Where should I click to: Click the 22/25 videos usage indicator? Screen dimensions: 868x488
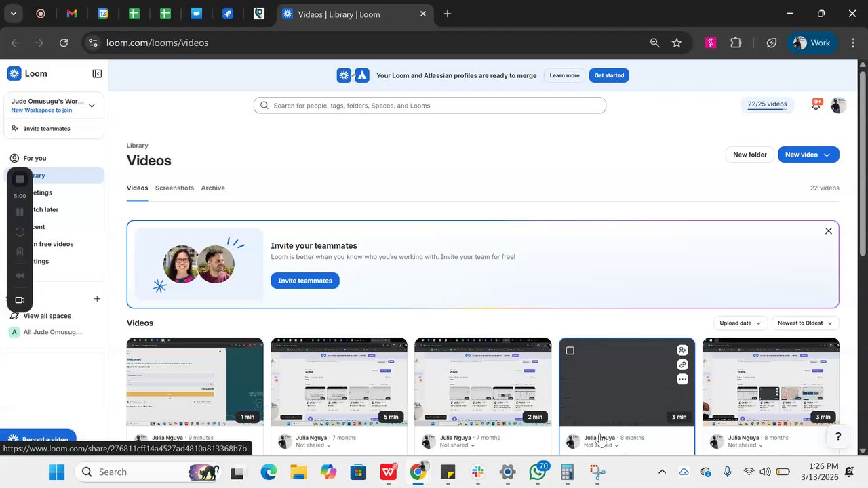pos(767,104)
